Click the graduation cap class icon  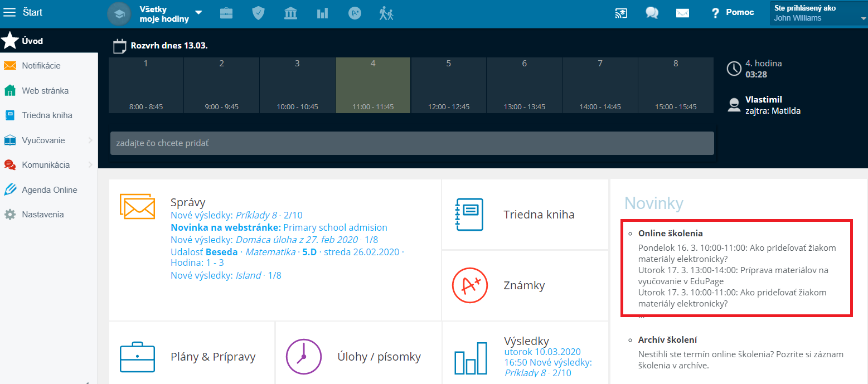click(119, 13)
